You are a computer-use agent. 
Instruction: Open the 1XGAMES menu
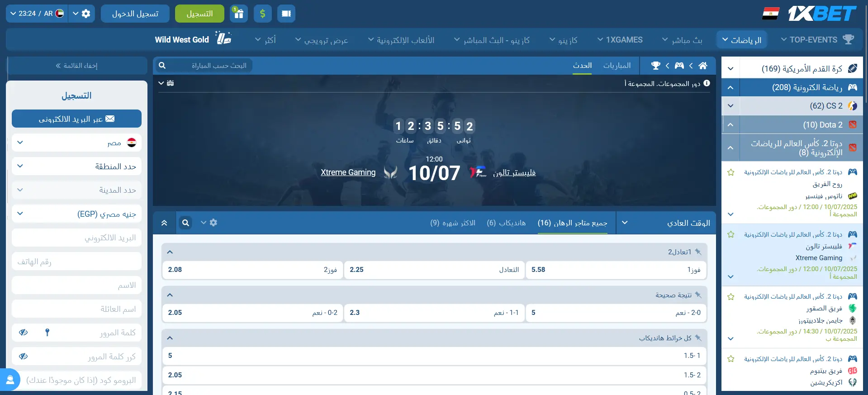(x=620, y=40)
